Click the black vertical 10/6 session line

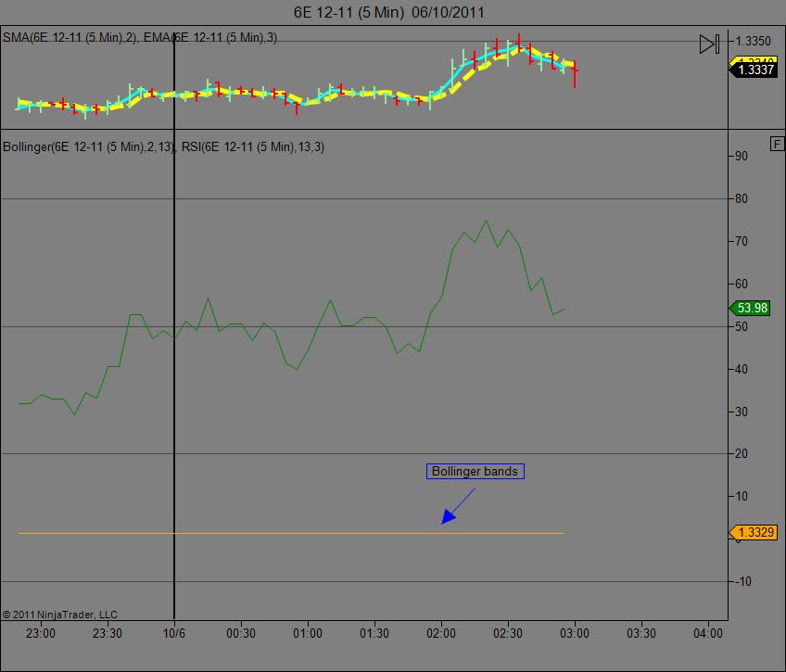[174, 325]
